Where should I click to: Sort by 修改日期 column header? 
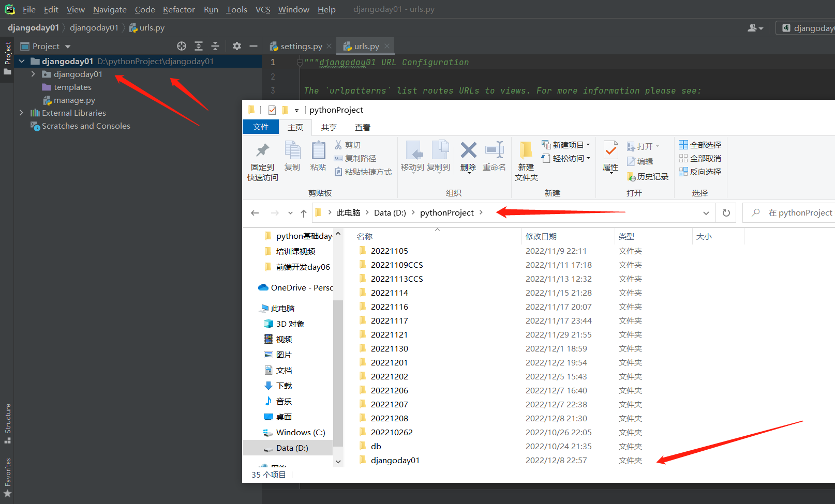pos(541,236)
